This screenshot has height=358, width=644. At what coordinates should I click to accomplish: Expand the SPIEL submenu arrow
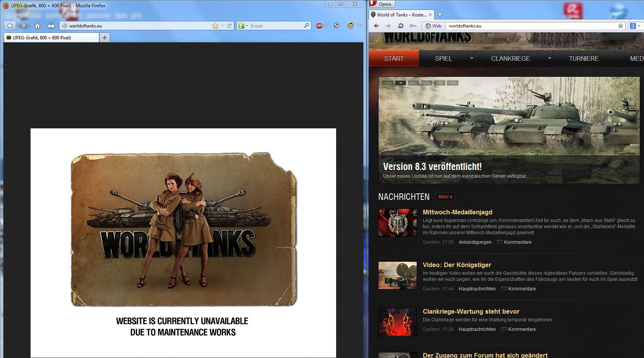471,58
